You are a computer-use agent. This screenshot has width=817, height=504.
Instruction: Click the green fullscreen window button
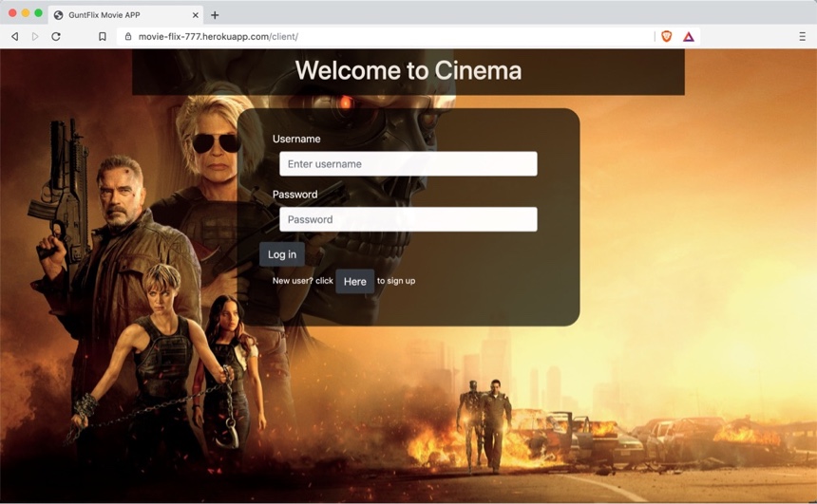(x=39, y=13)
